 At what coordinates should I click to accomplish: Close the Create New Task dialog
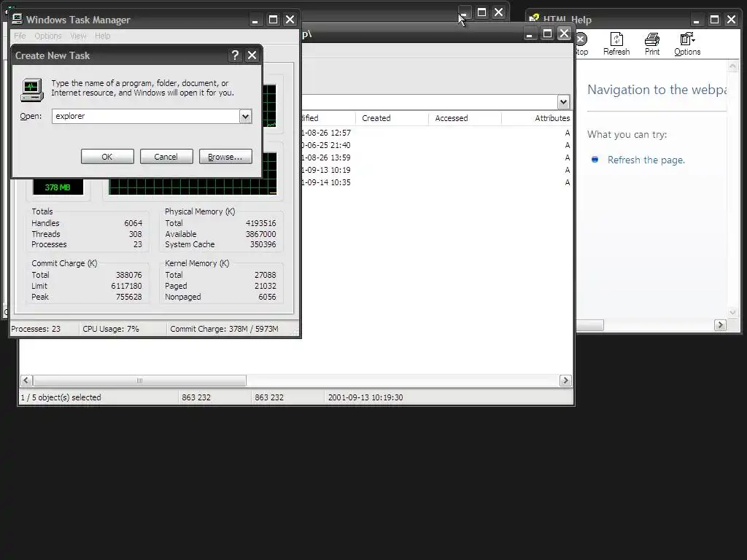252,55
